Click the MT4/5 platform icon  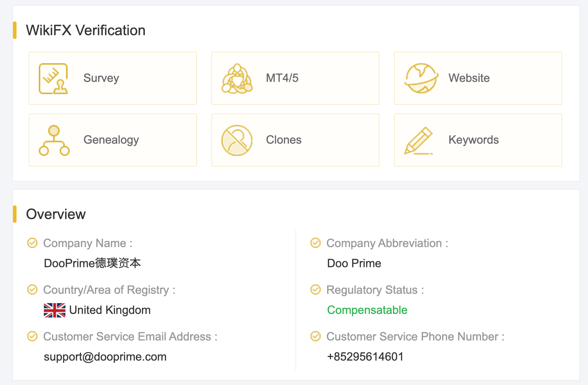237,79
